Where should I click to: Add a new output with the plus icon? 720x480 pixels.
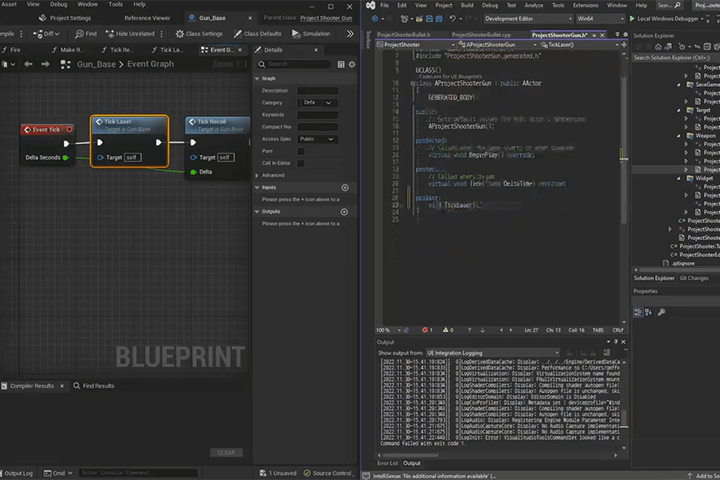pyautogui.click(x=344, y=212)
